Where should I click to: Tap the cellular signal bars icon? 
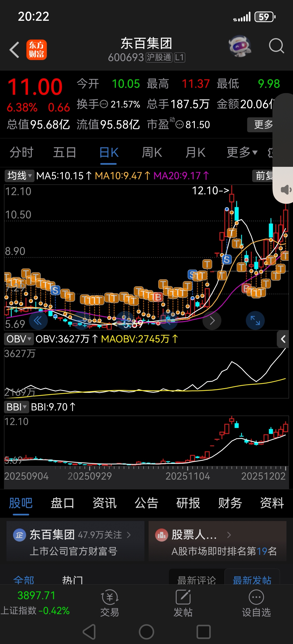pos(242,17)
